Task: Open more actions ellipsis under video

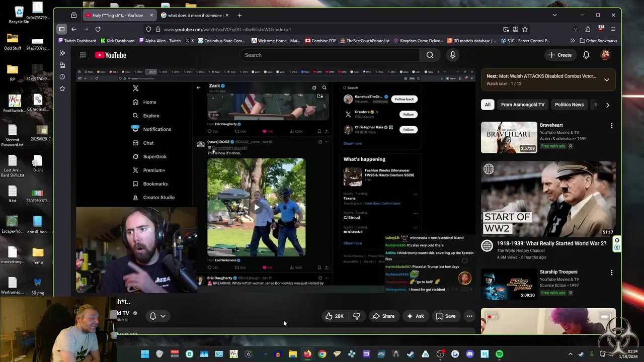Action: tap(469, 316)
